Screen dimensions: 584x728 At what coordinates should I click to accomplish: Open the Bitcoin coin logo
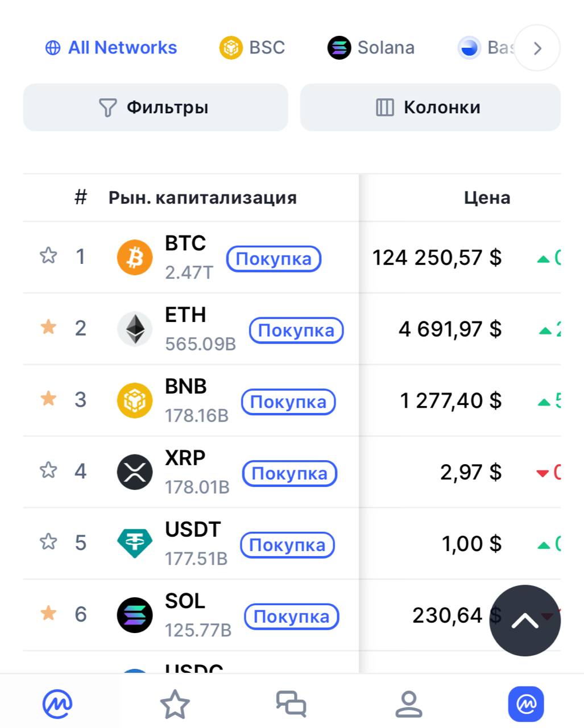[135, 257]
